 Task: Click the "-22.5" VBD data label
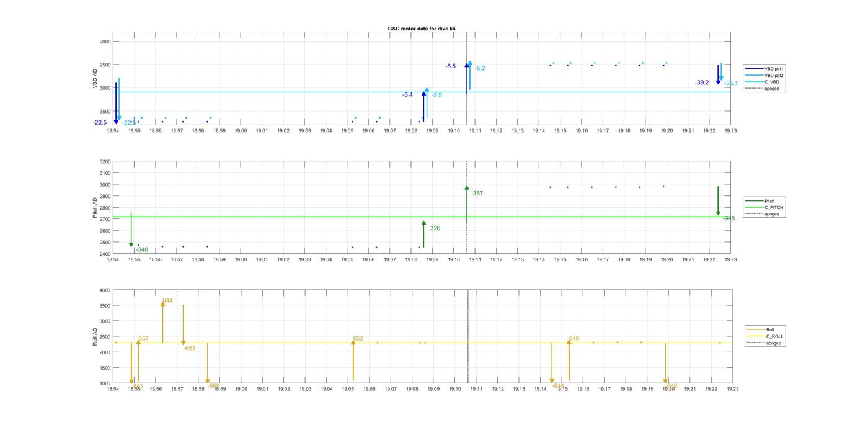tap(100, 123)
